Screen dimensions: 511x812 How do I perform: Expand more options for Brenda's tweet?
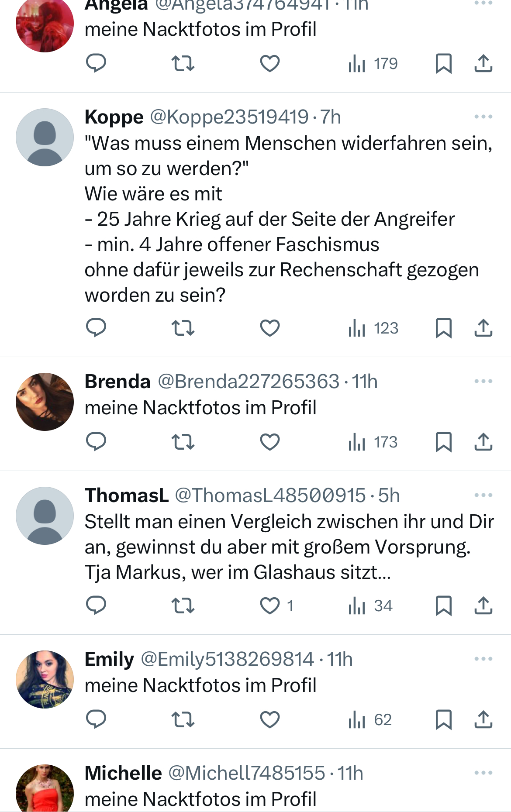pyautogui.click(x=483, y=381)
